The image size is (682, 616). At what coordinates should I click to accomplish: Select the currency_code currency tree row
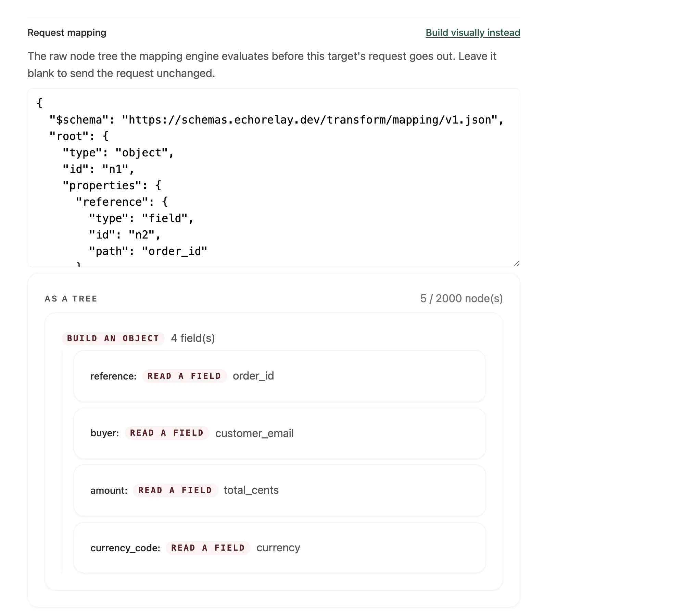click(279, 548)
